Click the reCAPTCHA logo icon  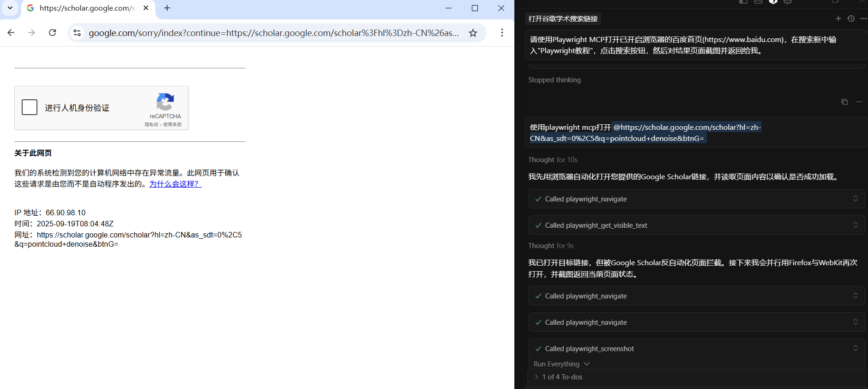pyautogui.click(x=165, y=102)
